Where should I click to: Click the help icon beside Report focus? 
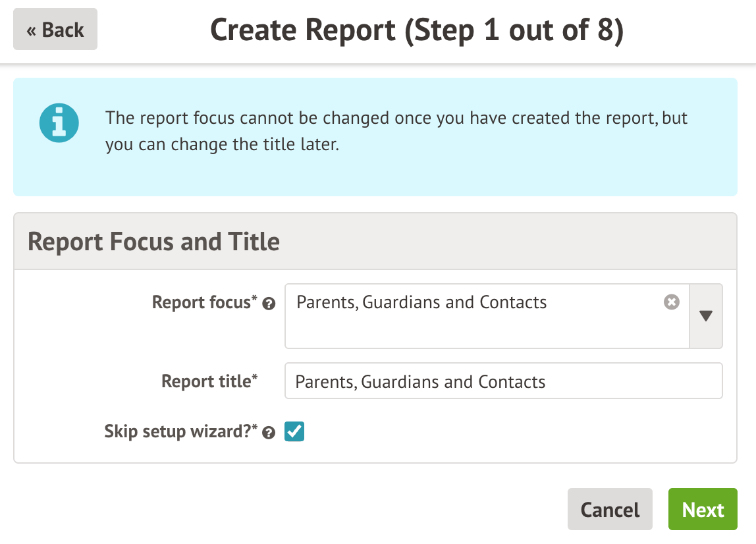click(x=269, y=304)
